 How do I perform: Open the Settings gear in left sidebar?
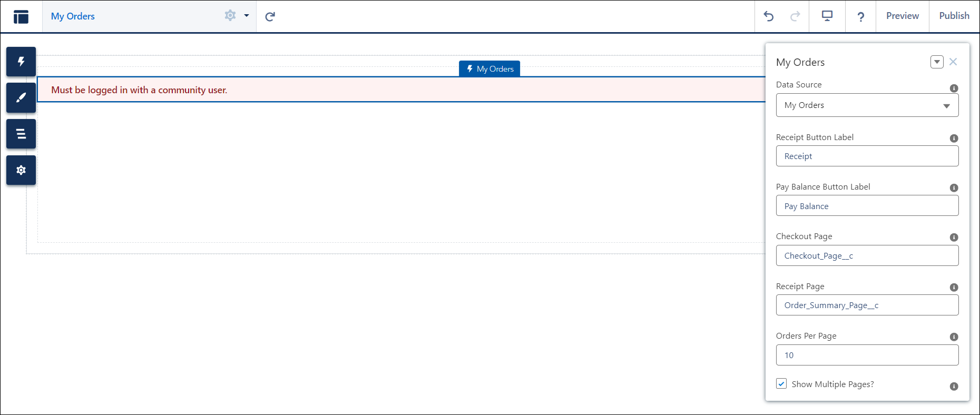[x=21, y=170]
